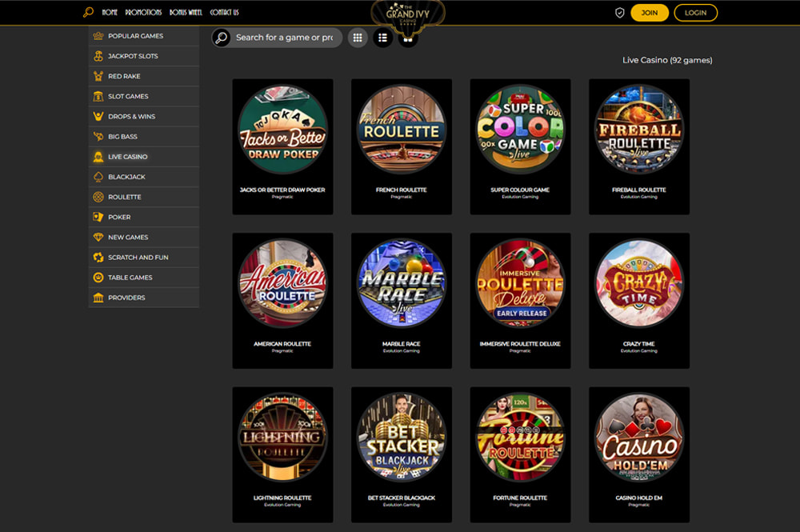Open the Contact Us menu item
This screenshot has height=532, width=800.
(225, 12)
